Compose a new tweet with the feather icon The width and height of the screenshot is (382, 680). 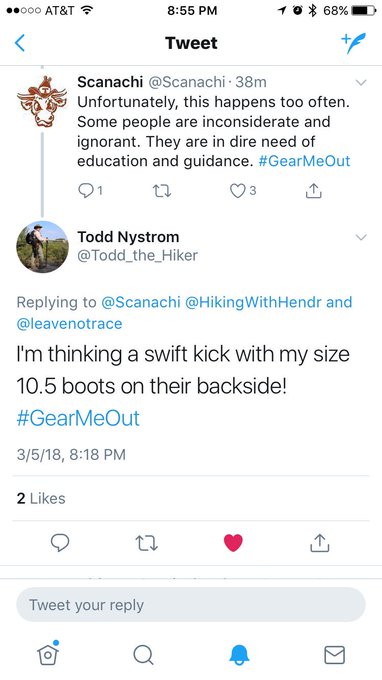tap(353, 43)
